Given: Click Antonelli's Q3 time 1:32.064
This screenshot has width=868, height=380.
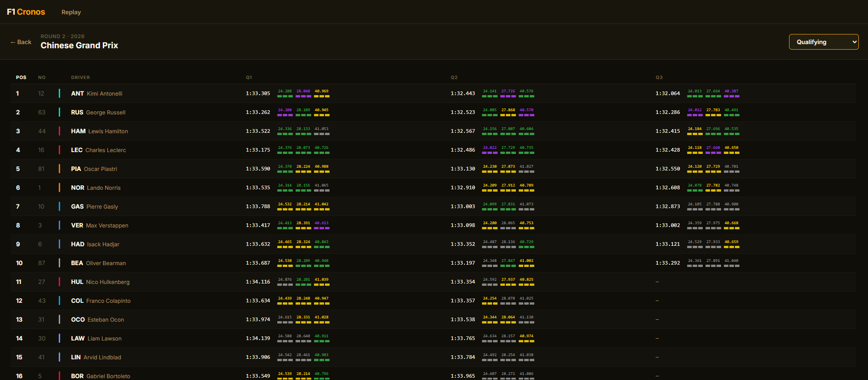Looking at the screenshot, I should pyautogui.click(x=667, y=93).
